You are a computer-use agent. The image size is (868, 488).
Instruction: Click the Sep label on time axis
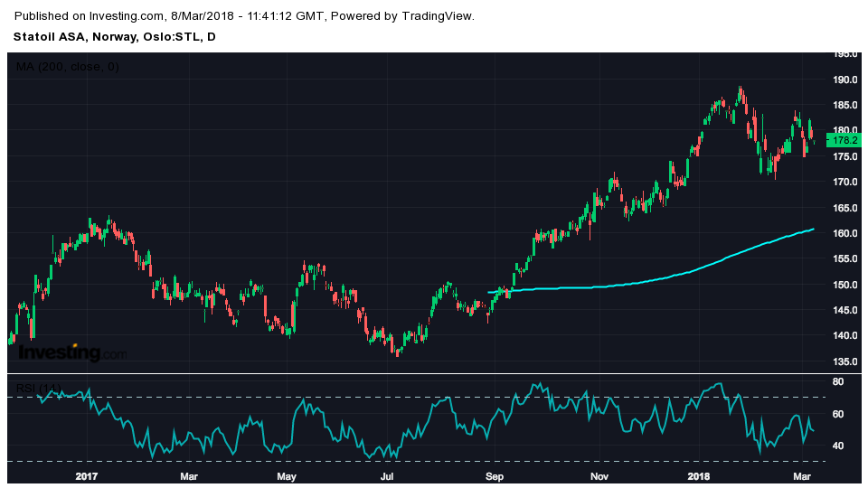coord(495,476)
